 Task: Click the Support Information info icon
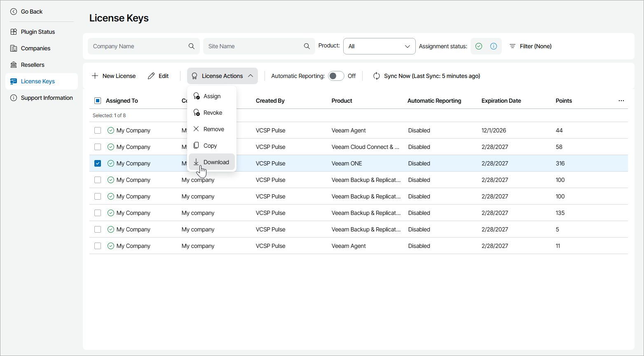(14, 98)
